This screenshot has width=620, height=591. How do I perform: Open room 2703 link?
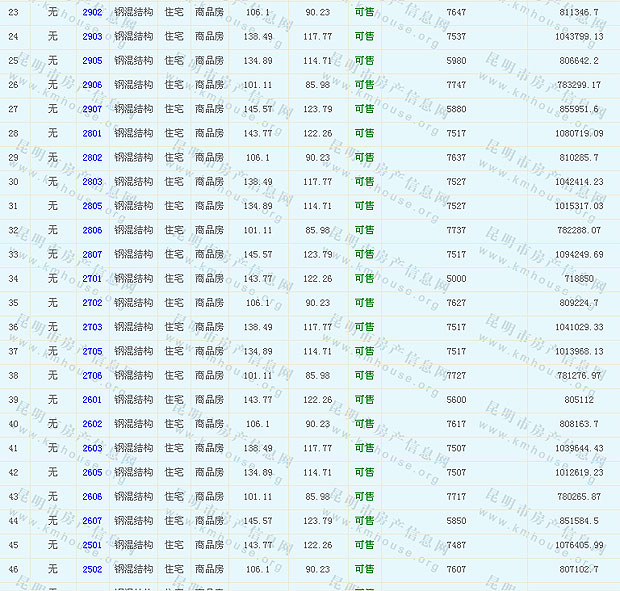click(92, 327)
